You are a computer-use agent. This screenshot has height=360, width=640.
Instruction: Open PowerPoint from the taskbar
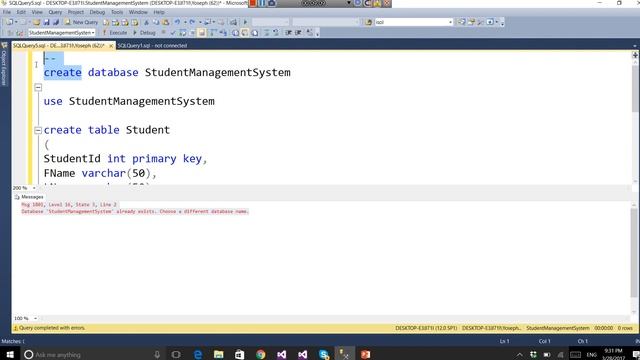[x=365, y=354]
